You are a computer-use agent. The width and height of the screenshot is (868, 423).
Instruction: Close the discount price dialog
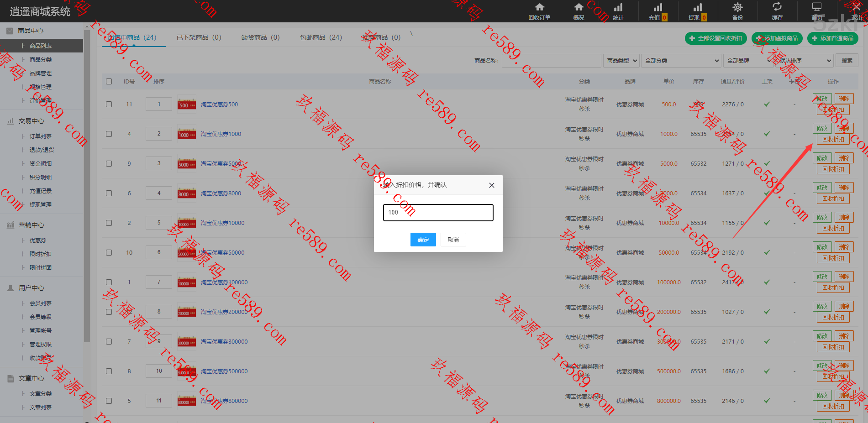pyautogui.click(x=491, y=185)
